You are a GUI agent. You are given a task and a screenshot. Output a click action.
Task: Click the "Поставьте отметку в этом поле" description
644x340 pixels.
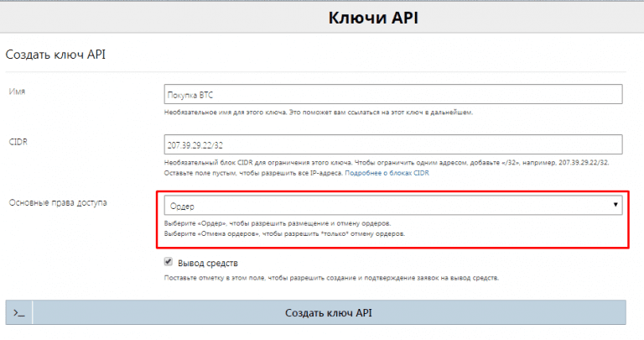click(x=330, y=277)
